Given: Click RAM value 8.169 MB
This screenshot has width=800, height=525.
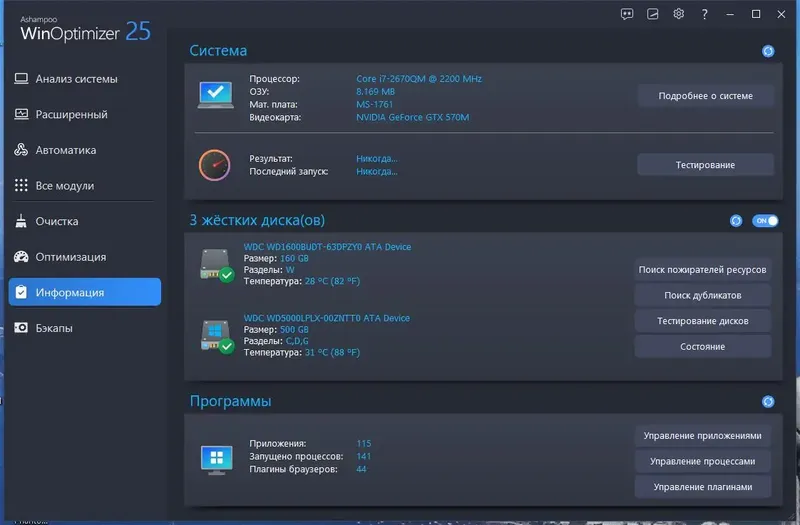Looking at the screenshot, I should click(376, 92).
